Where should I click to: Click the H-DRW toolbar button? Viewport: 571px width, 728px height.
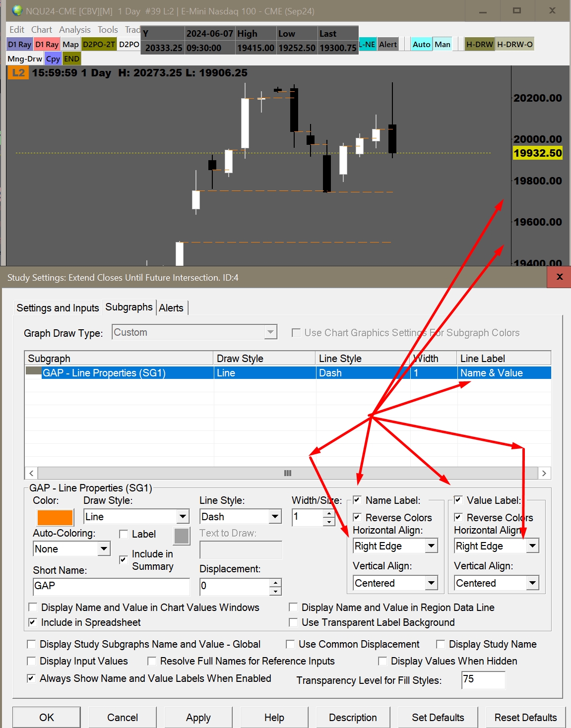[480, 45]
